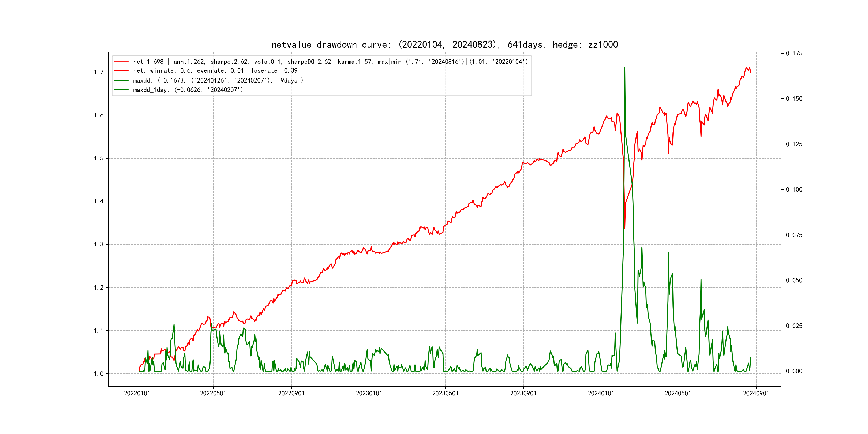Click right axis tick label 0.175
Viewport: 868px width, 434px height.
pyautogui.click(x=794, y=54)
